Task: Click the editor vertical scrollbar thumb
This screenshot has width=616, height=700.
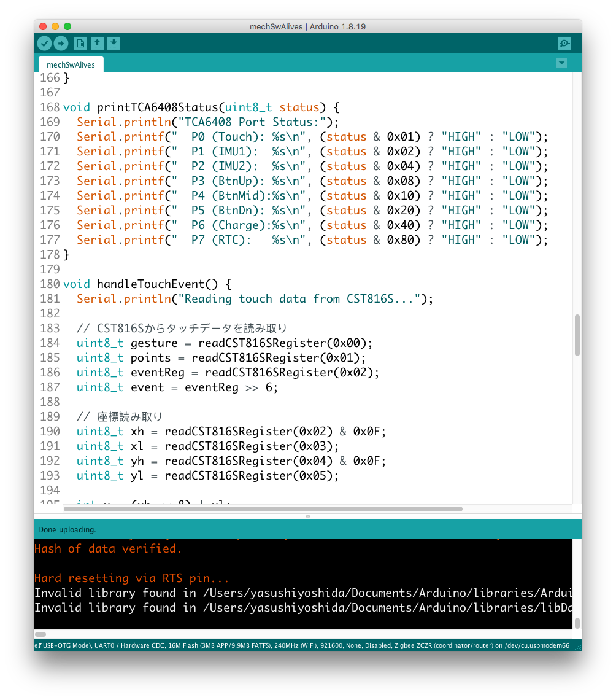Action: pyautogui.click(x=577, y=335)
